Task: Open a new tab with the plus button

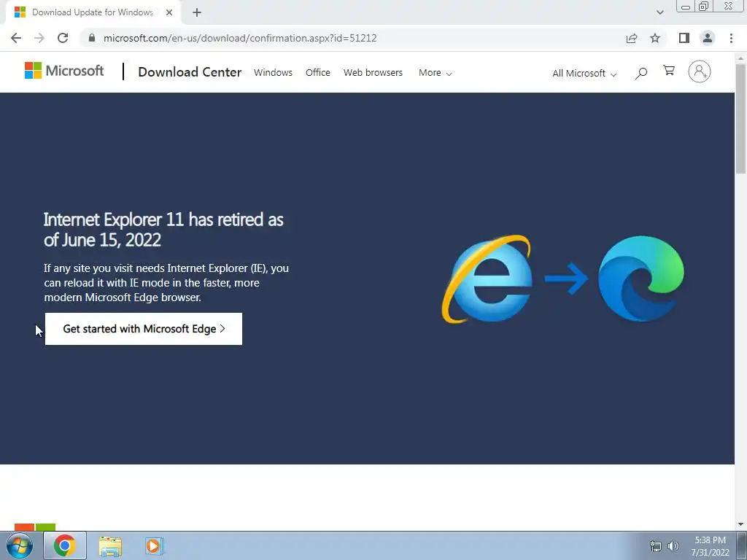Action: [x=197, y=13]
